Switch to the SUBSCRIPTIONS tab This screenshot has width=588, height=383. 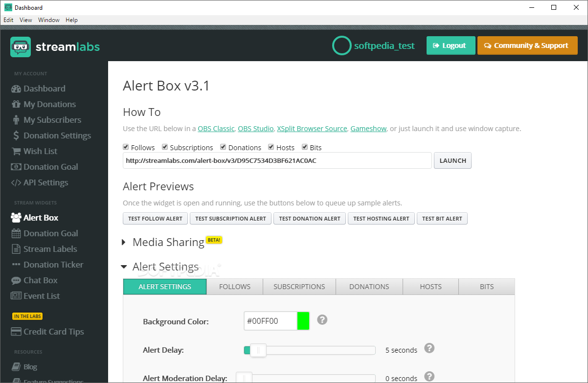(299, 287)
